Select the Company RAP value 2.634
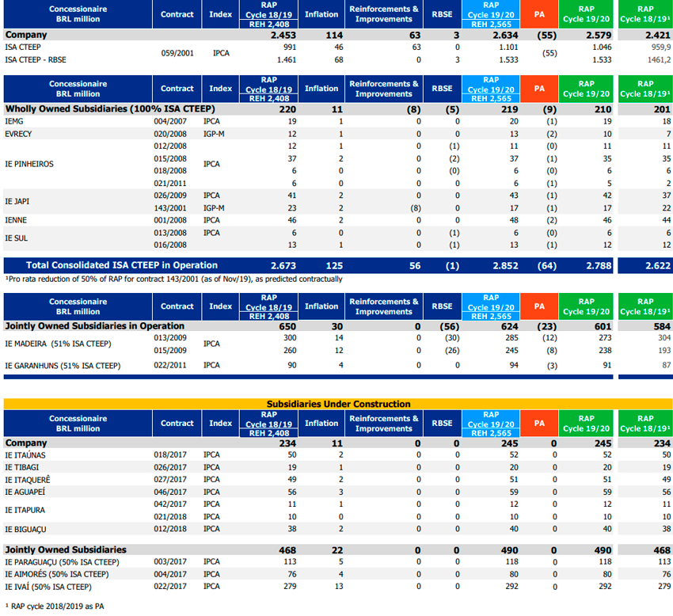673x616 pixels. (505, 35)
